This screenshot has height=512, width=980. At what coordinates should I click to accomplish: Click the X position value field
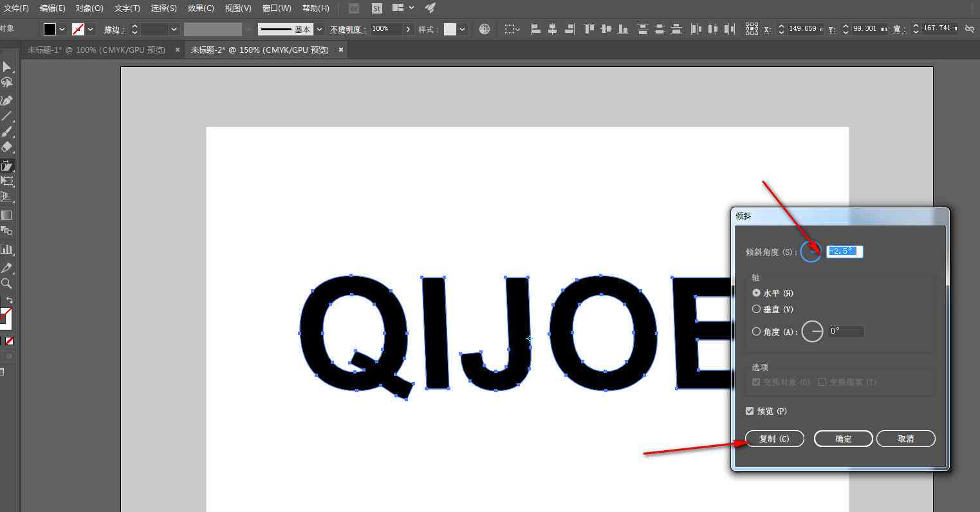coord(806,29)
